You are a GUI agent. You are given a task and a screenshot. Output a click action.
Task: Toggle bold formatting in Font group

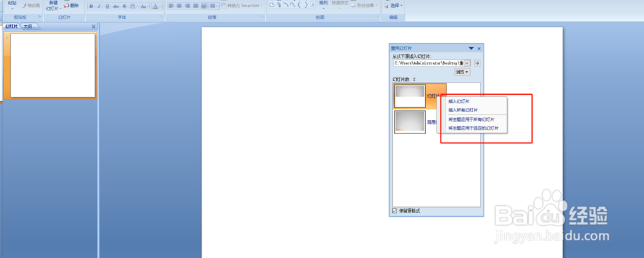click(91, 6)
